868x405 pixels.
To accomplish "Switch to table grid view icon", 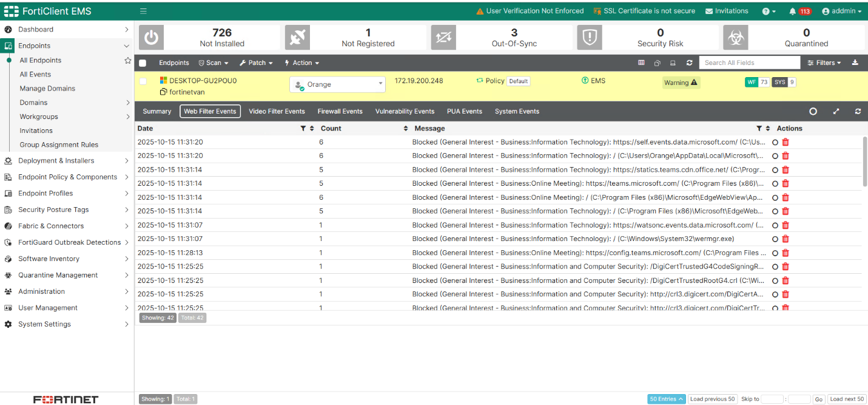I will [x=641, y=63].
